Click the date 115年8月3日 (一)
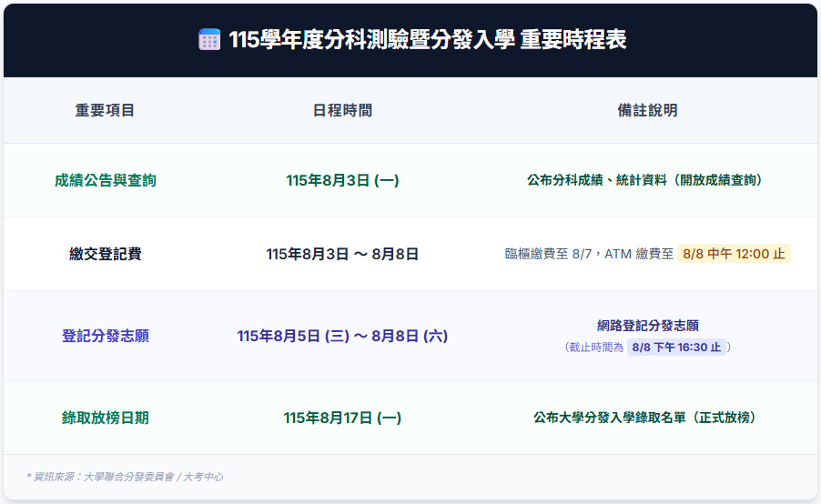This screenshot has width=821, height=504. 342,180
